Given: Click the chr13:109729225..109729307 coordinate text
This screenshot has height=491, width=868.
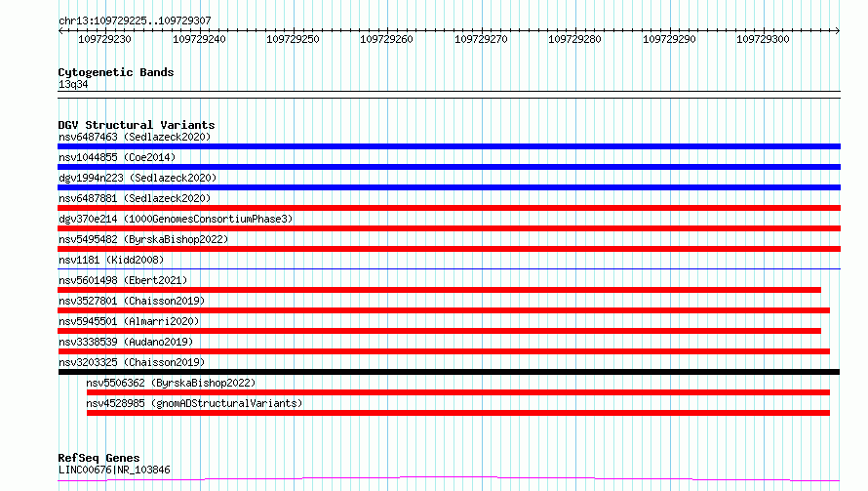Looking at the screenshot, I should [x=135, y=20].
